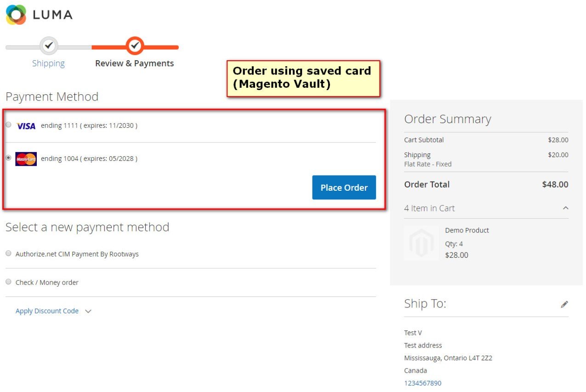The image size is (586, 392).
Task: Click the MasterCard logo icon
Action: tap(26, 159)
